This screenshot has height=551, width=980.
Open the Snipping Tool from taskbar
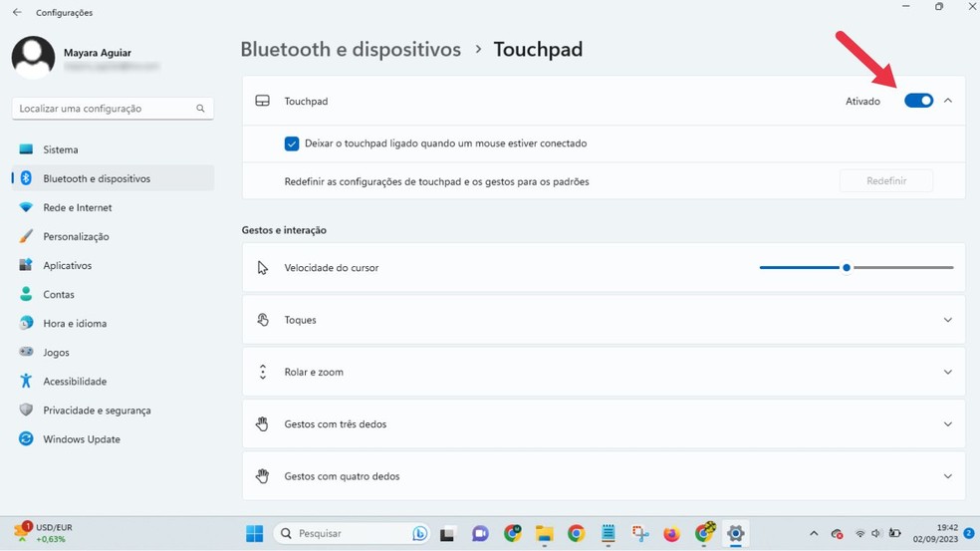(x=640, y=533)
